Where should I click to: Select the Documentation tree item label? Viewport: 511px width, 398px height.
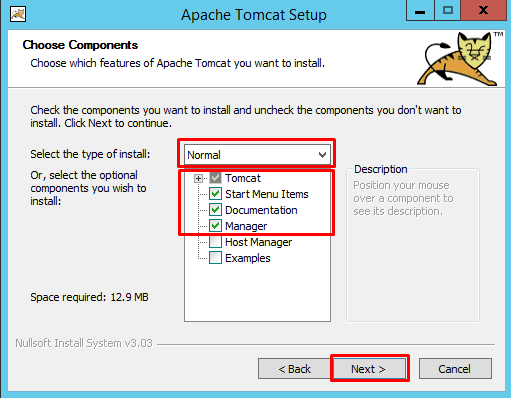point(261,210)
